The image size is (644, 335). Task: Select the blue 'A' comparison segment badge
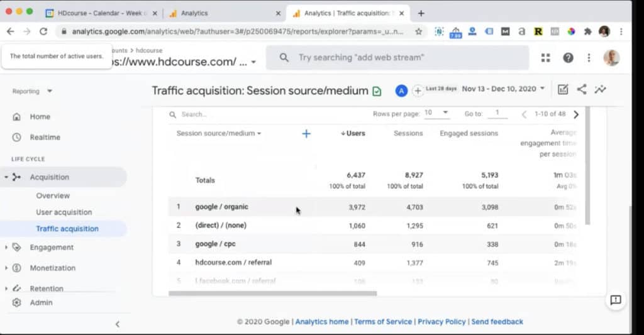click(401, 91)
